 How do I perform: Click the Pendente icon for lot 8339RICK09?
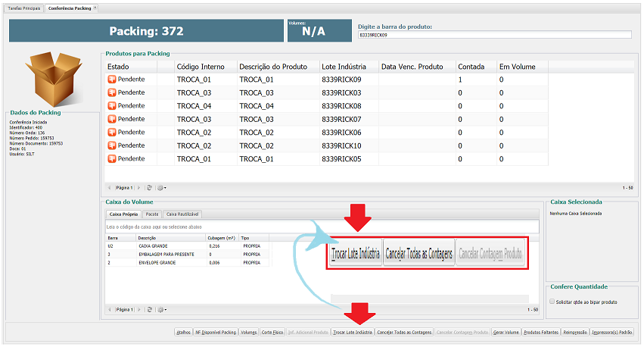[x=112, y=80]
